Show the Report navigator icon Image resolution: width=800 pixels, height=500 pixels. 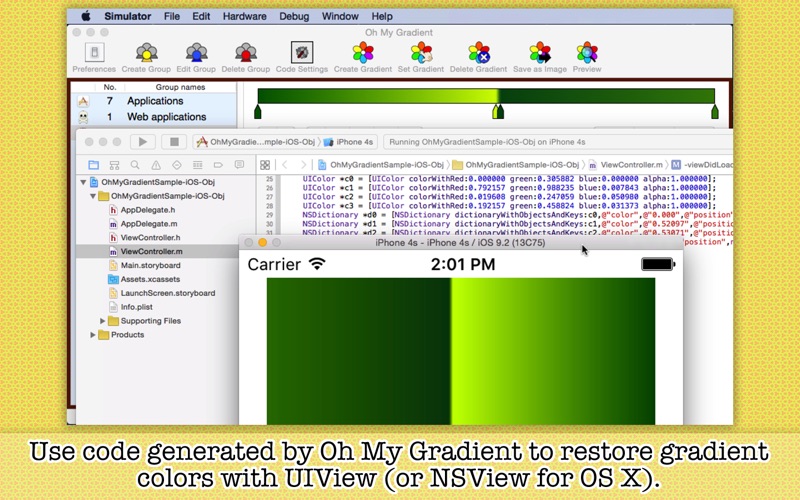239,165
